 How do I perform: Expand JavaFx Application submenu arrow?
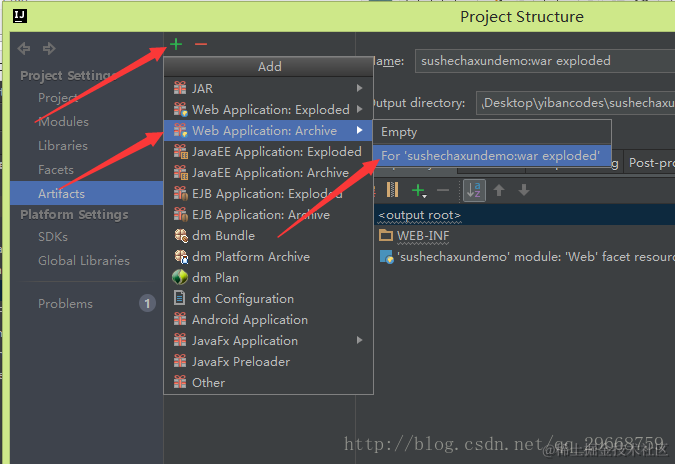pos(359,340)
